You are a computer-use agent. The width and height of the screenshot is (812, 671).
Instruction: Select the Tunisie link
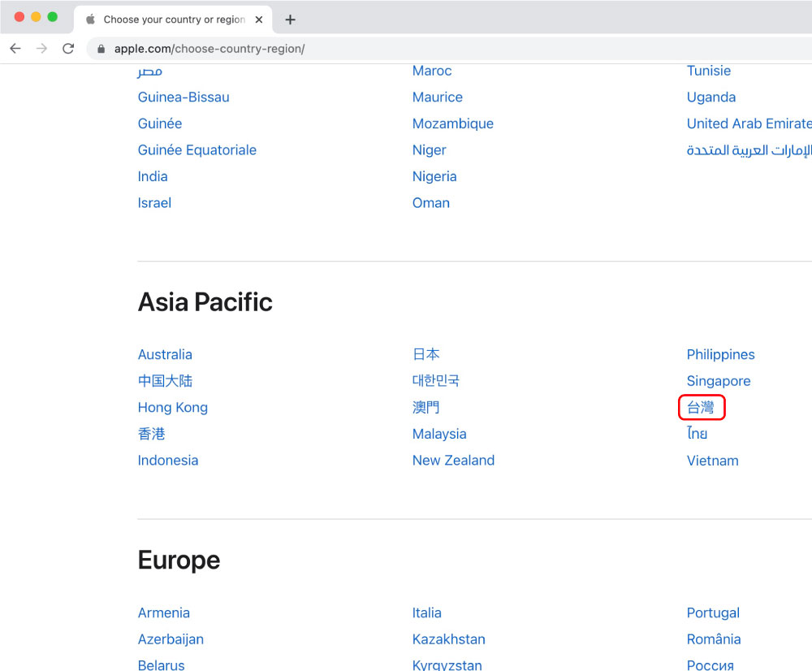[x=708, y=71]
